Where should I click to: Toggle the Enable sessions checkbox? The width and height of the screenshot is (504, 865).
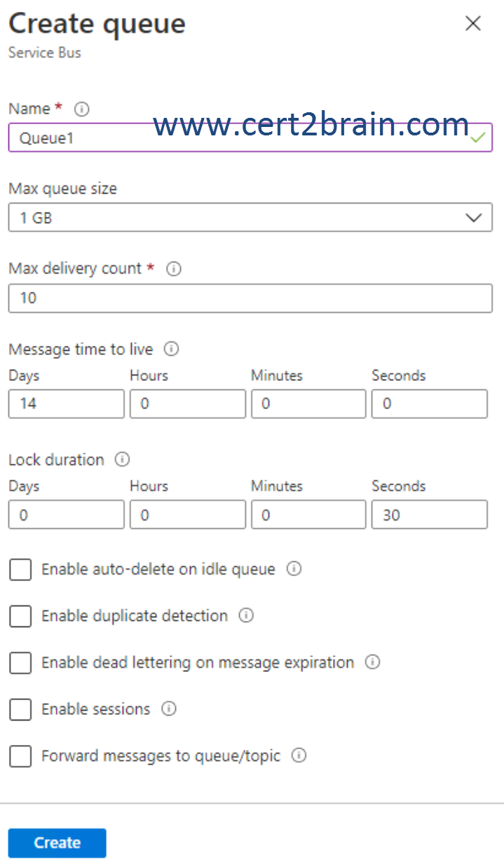(20, 709)
